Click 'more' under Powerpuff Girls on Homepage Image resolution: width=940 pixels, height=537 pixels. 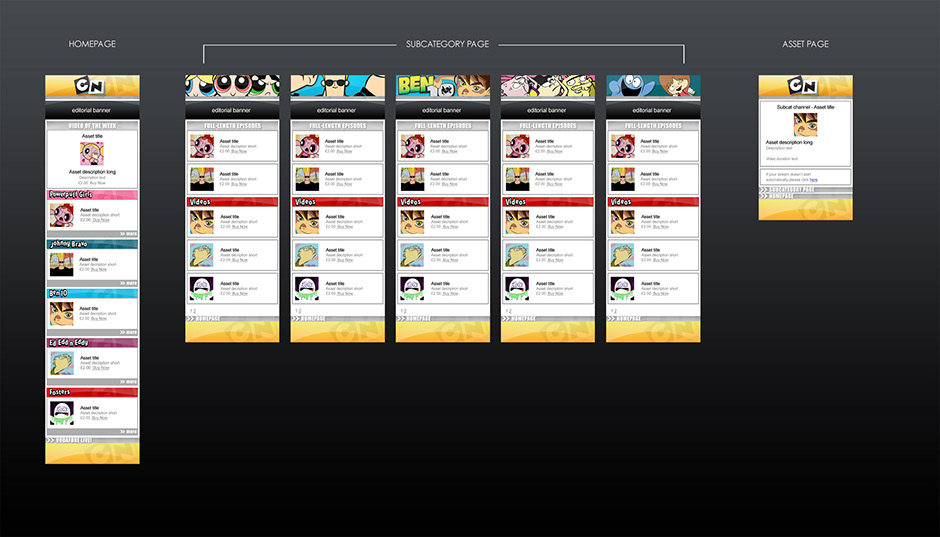128,234
